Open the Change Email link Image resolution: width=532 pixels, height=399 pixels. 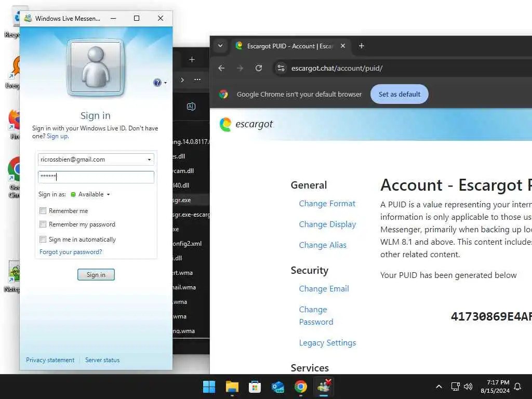pos(324,289)
